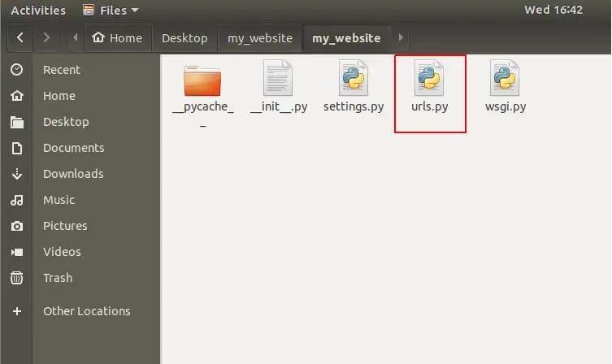Open the __pycache__ folder icon
Viewport: 612px width, 364px height.
coord(202,80)
